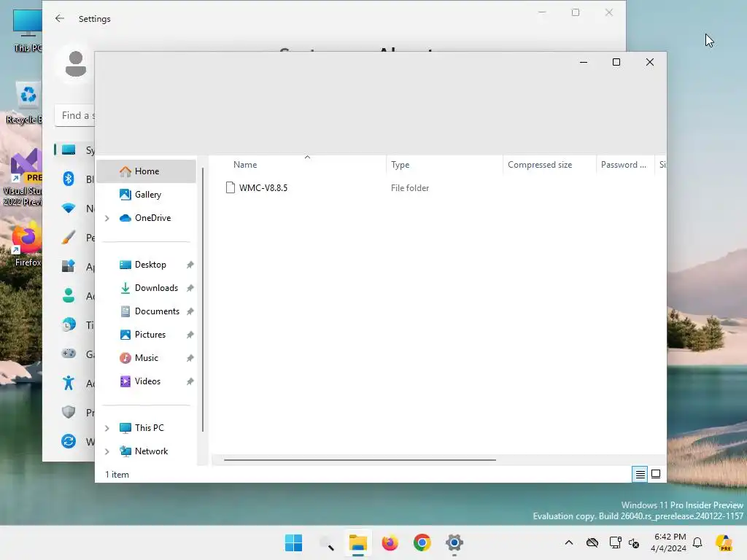Image resolution: width=747 pixels, height=560 pixels.
Task: Open Network wifi category in Settings
Action: 69,208
